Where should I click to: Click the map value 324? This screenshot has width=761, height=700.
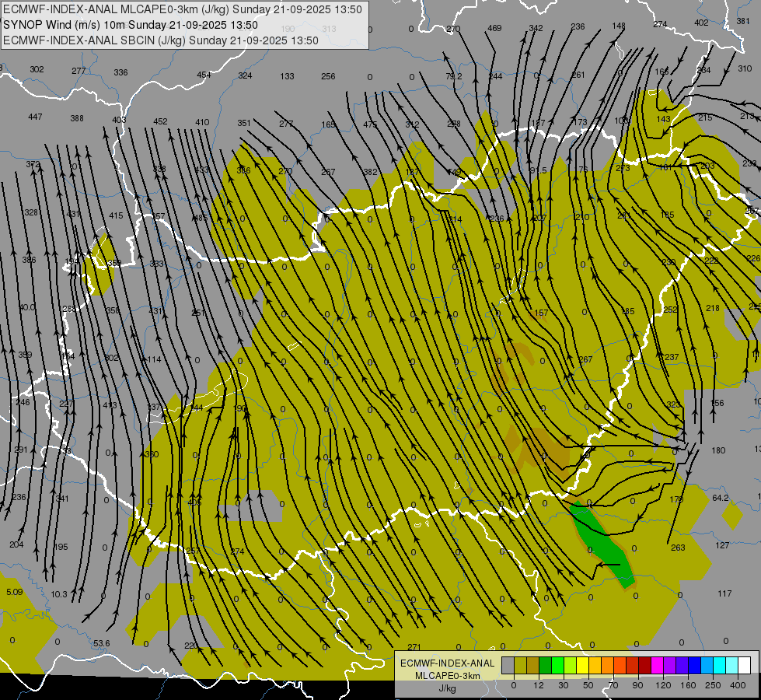click(245, 75)
